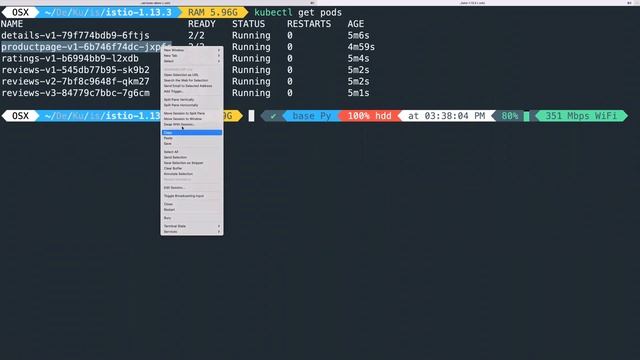Choose Annotate Selection menu entry
640x360 pixels.
192,174
